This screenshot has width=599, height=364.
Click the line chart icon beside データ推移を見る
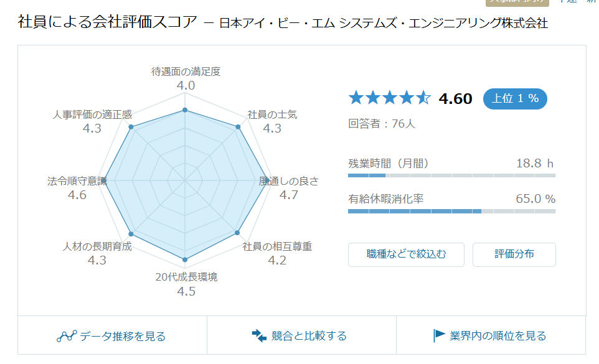[67, 336]
